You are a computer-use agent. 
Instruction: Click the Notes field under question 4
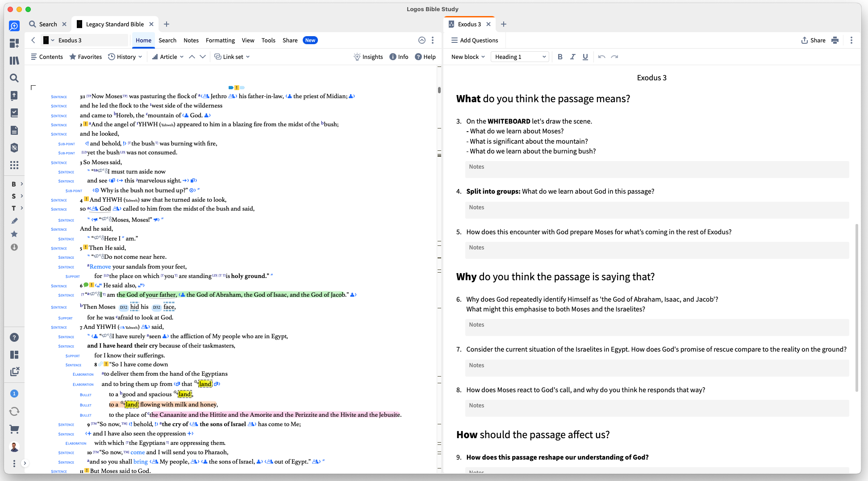click(657, 210)
